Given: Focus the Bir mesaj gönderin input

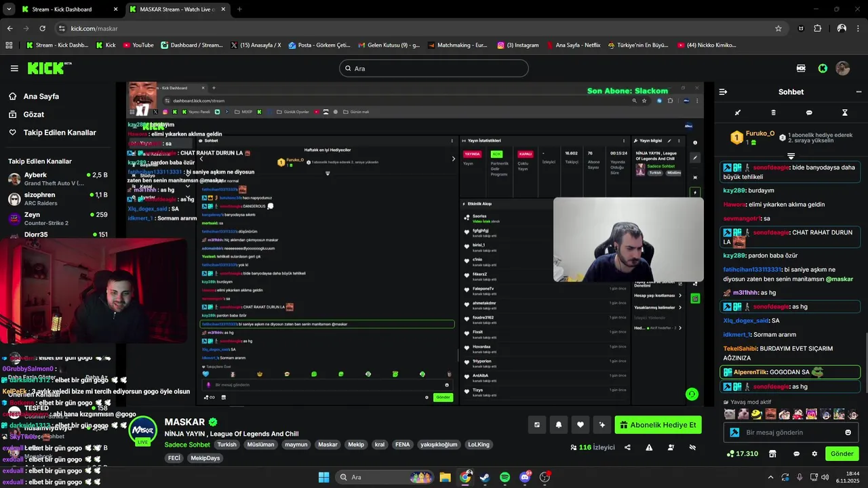Looking at the screenshot, I should coord(791,432).
